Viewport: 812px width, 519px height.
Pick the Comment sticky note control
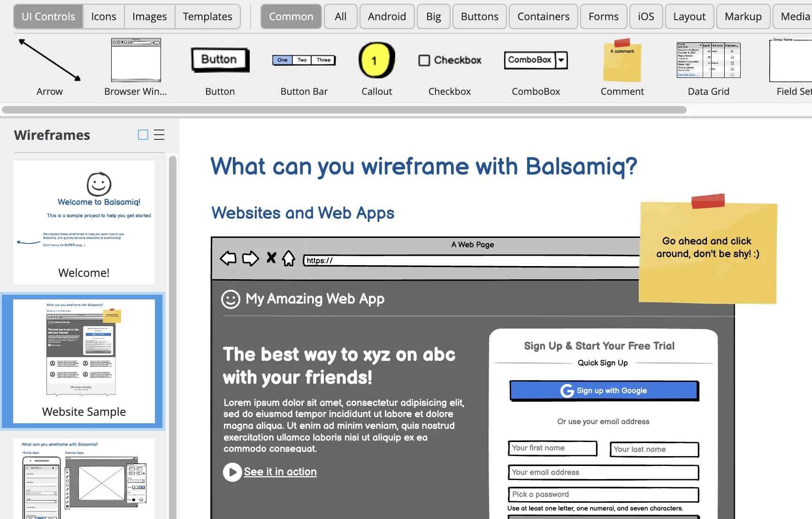622,67
